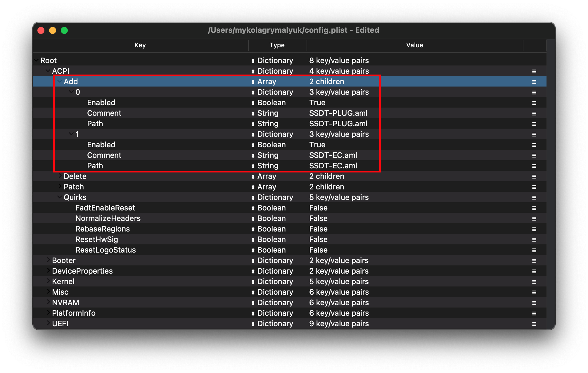
Task: Click the hamburger icon on UEFI row
Action: (534, 324)
